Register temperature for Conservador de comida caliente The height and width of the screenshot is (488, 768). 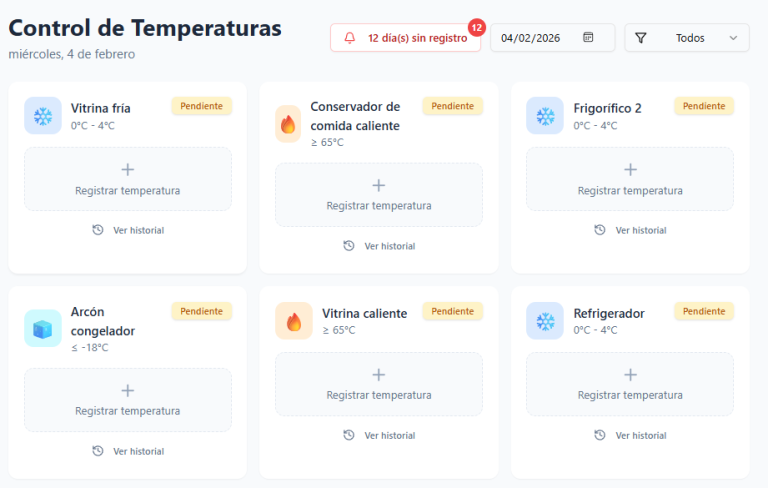[x=379, y=195]
